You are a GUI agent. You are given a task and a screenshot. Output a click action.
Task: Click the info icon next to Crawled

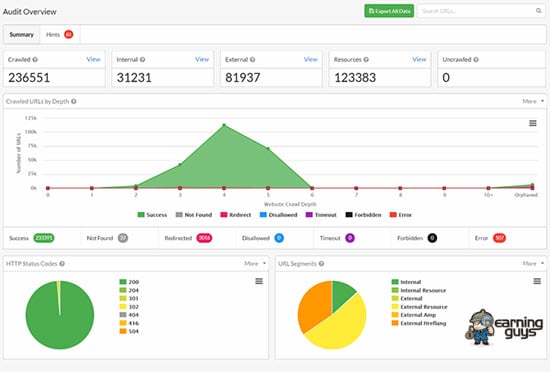(x=35, y=60)
